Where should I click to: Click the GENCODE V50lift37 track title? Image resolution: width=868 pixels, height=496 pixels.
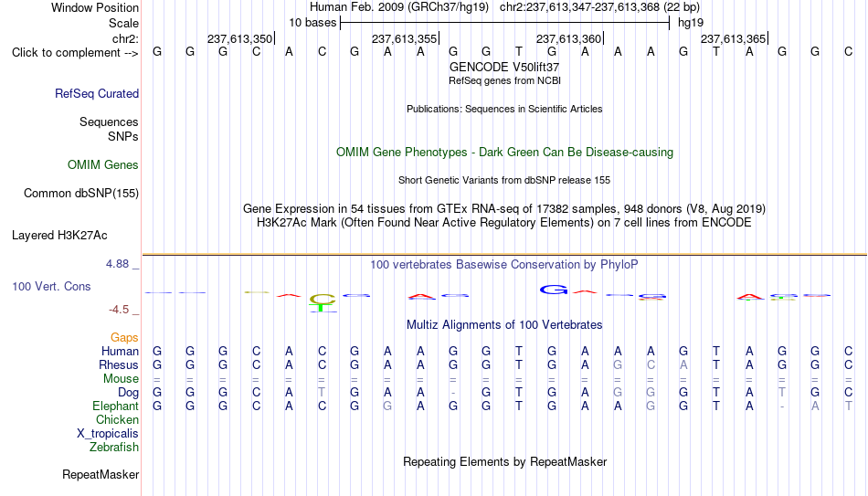(x=504, y=67)
